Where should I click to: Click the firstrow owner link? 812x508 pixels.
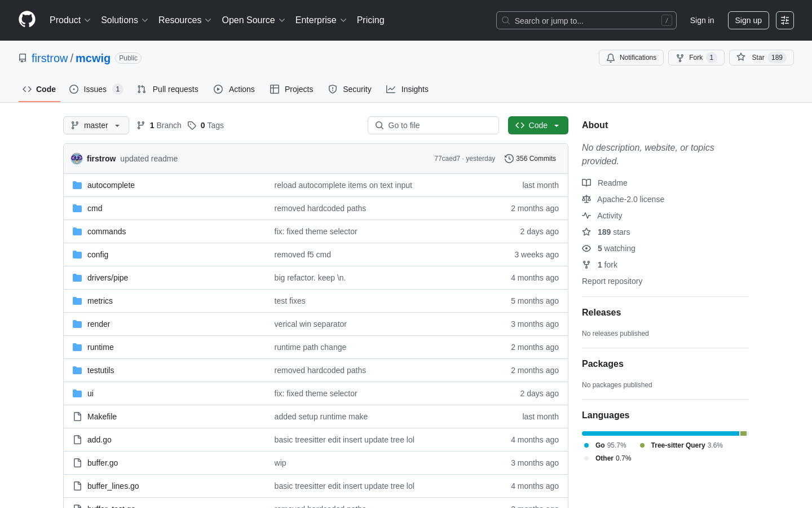click(50, 58)
